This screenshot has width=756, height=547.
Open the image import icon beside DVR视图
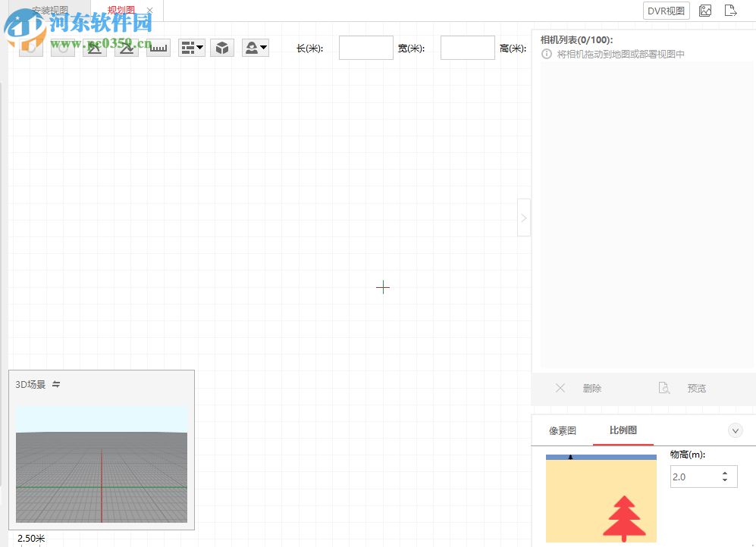(x=704, y=10)
